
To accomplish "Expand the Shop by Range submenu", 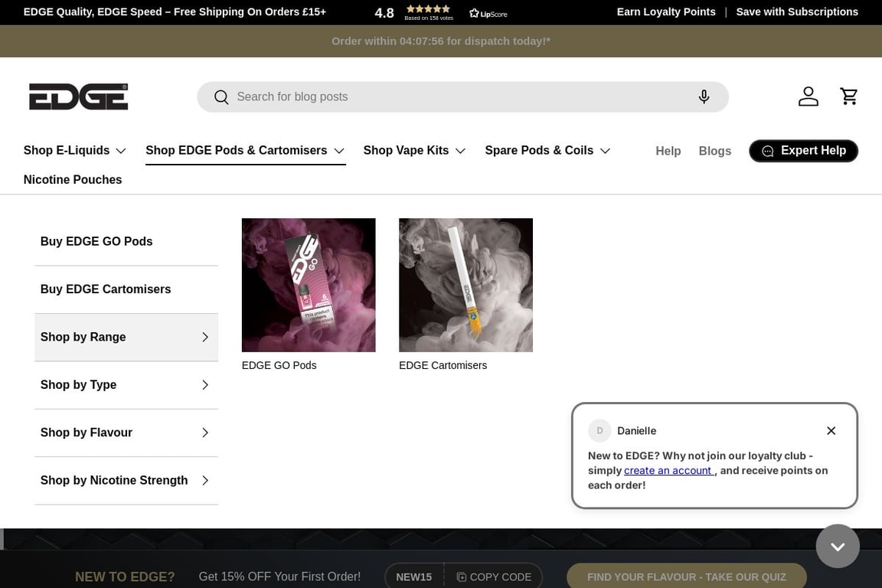I will pos(126,337).
